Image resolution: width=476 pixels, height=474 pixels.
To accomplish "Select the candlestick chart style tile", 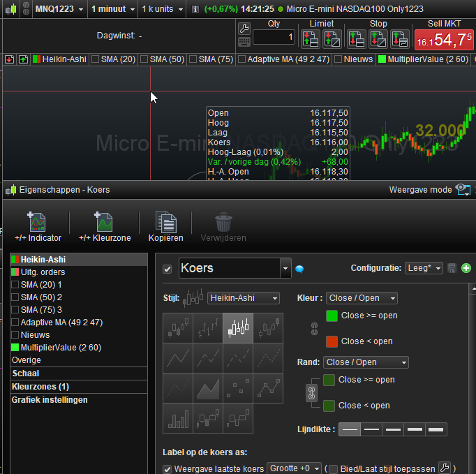I will [x=178, y=328].
